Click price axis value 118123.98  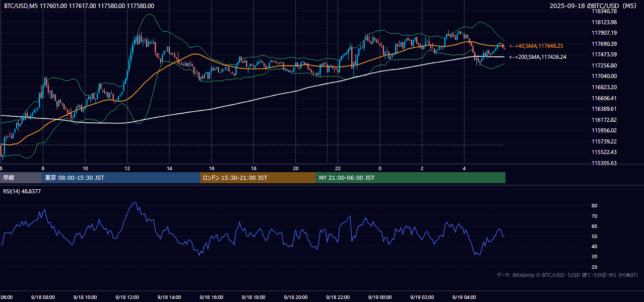tap(604, 22)
